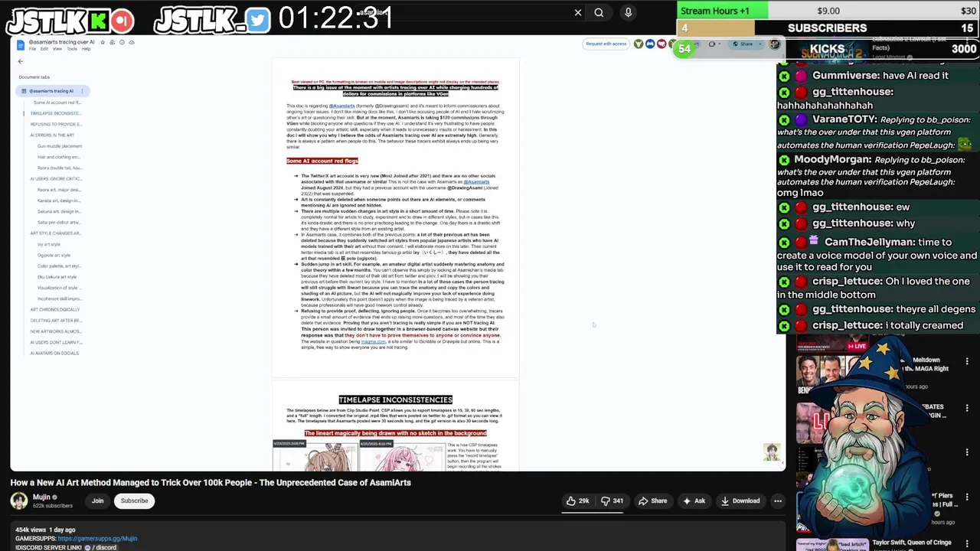Click the SUBSCRIBERS goal progress bar

(x=828, y=28)
